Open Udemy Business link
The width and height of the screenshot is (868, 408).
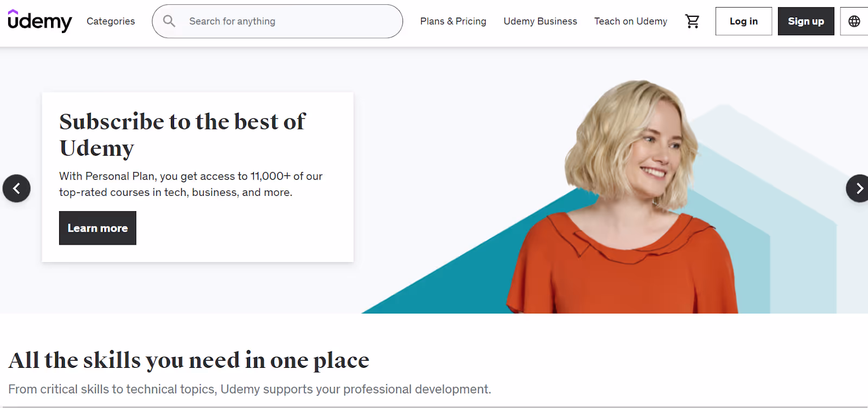pyautogui.click(x=540, y=21)
